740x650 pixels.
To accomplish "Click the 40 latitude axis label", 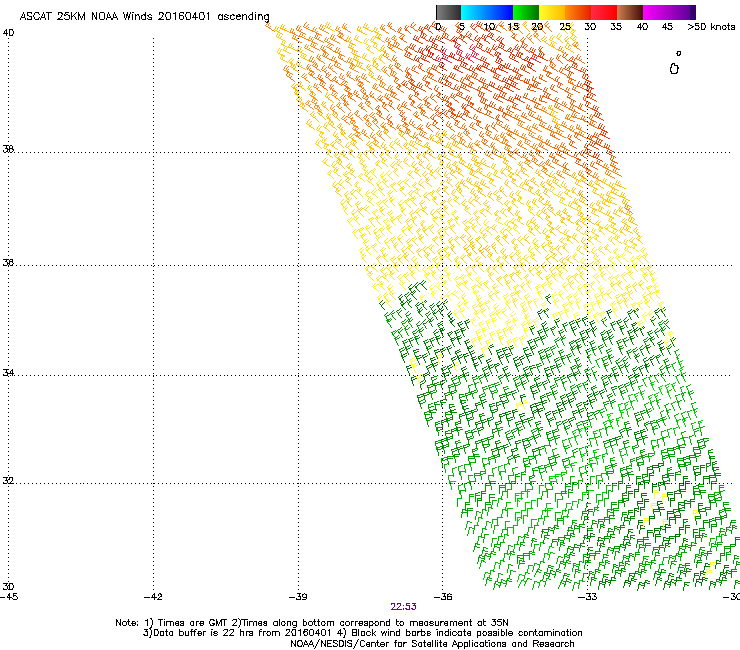I will point(8,33).
